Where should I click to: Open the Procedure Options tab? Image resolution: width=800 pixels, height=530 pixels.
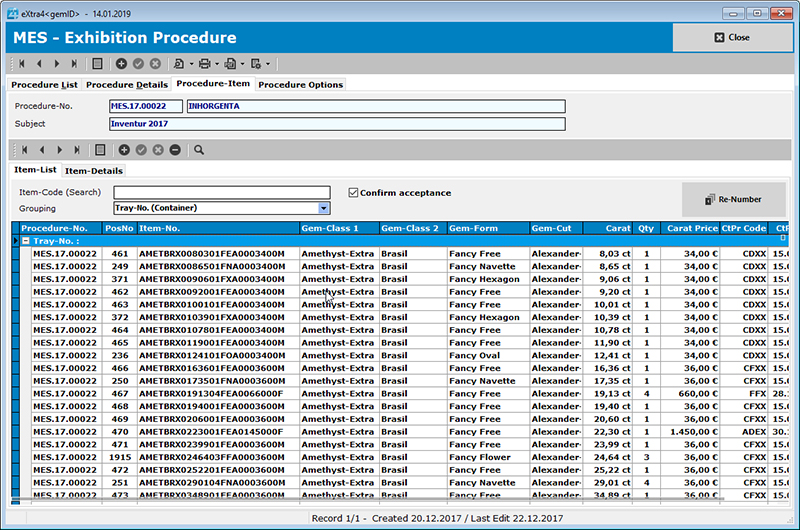tap(300, 85)
